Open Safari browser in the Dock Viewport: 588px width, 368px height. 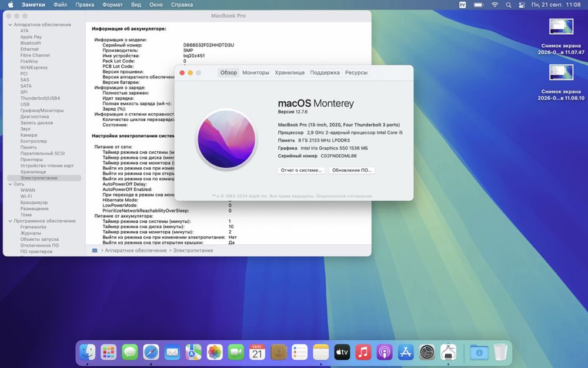click(x=151, y=352)
